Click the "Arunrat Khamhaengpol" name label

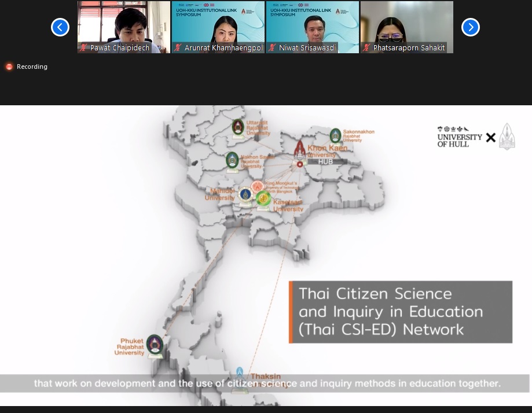coord(223,48)
